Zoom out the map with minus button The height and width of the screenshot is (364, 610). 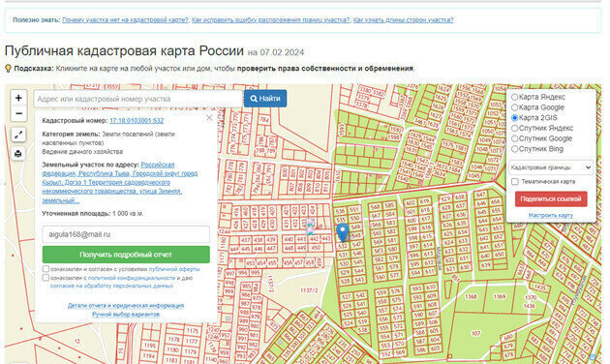[x=18, y=113]
